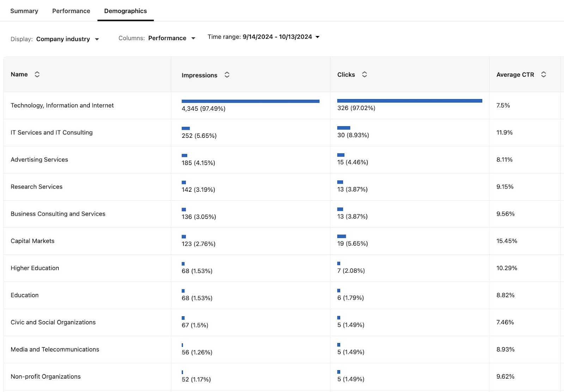Open the Summary tab

point(24,11)
